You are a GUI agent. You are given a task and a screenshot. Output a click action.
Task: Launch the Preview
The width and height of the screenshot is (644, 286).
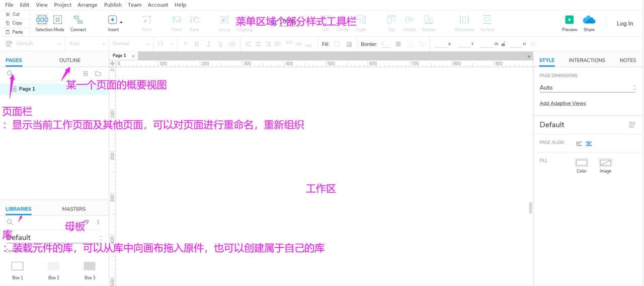(x=570, y=23)
